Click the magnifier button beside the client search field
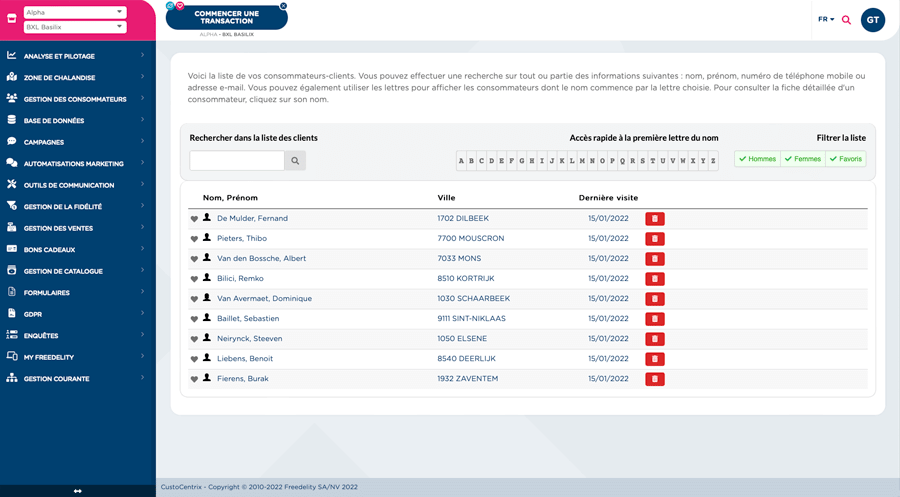This screenshot has width=900, height=497. tap(295, 160)
